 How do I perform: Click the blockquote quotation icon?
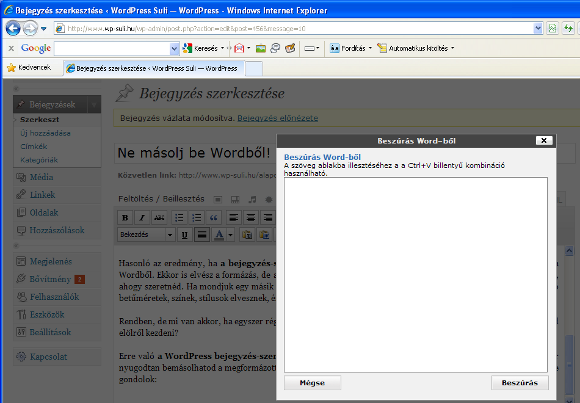[213, 218]
